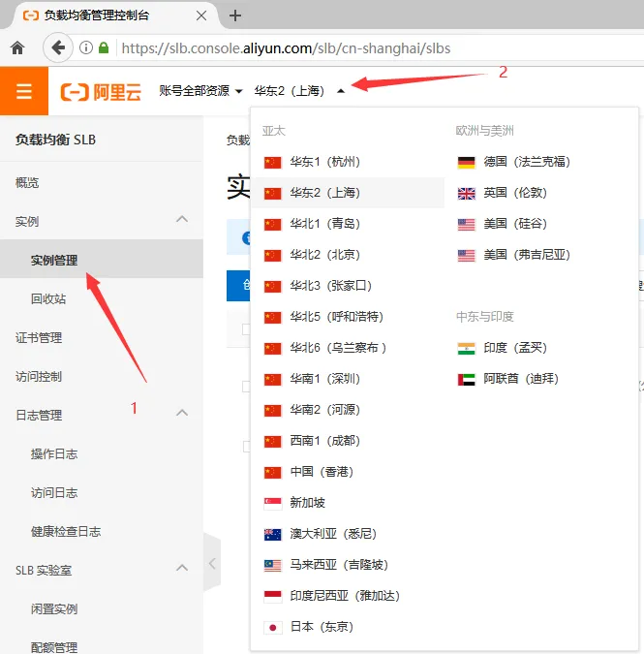The height and width of the screenshot is (654, 644).
Task: Choose 西南1（成都） region
Action: tap(348, 441)
